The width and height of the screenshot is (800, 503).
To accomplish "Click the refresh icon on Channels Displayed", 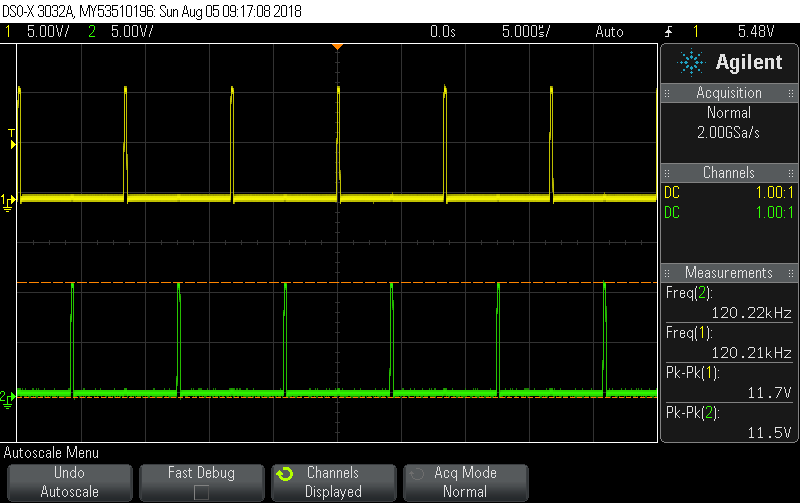I will coord(285,474).
